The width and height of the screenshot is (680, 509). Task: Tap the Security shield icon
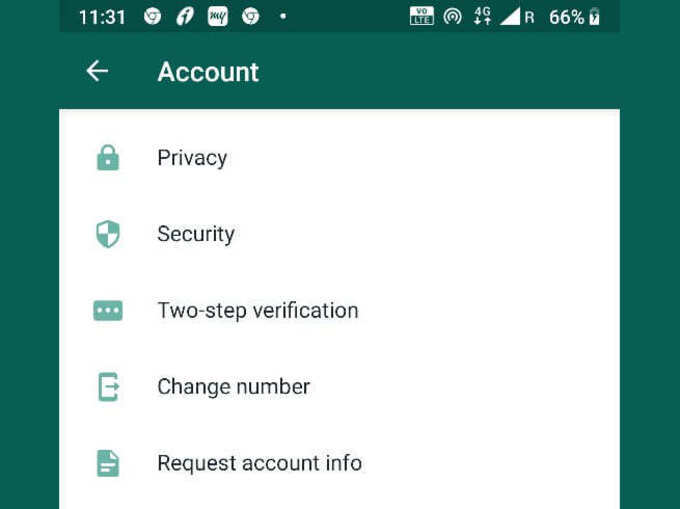(x=108, y=234)
